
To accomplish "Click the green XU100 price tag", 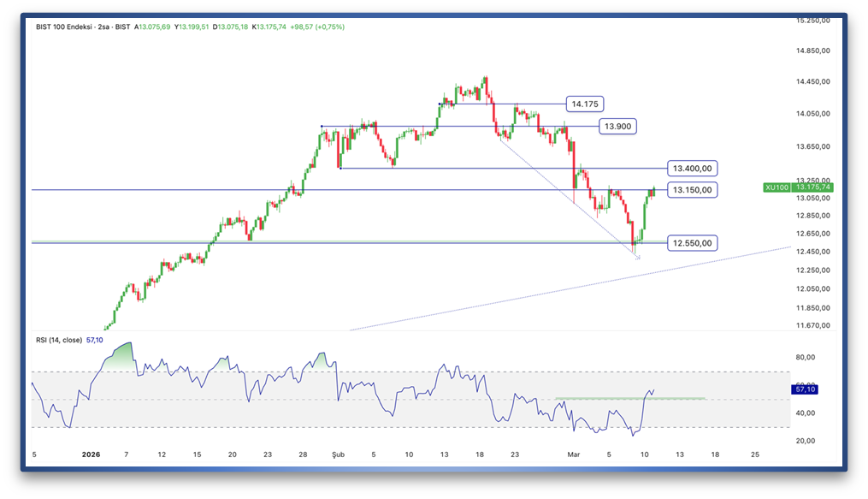I will (778, 187).
